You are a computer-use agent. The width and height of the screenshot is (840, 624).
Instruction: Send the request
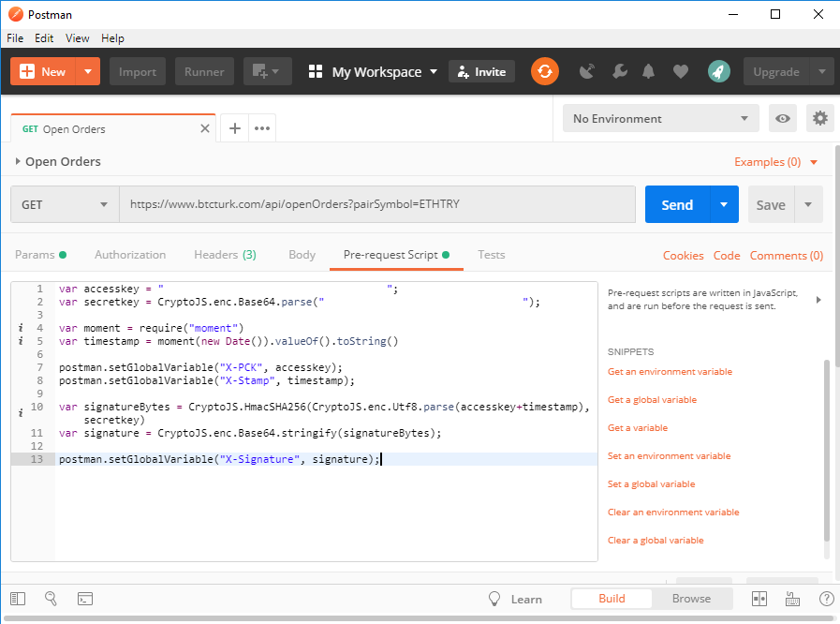[678, 204]
